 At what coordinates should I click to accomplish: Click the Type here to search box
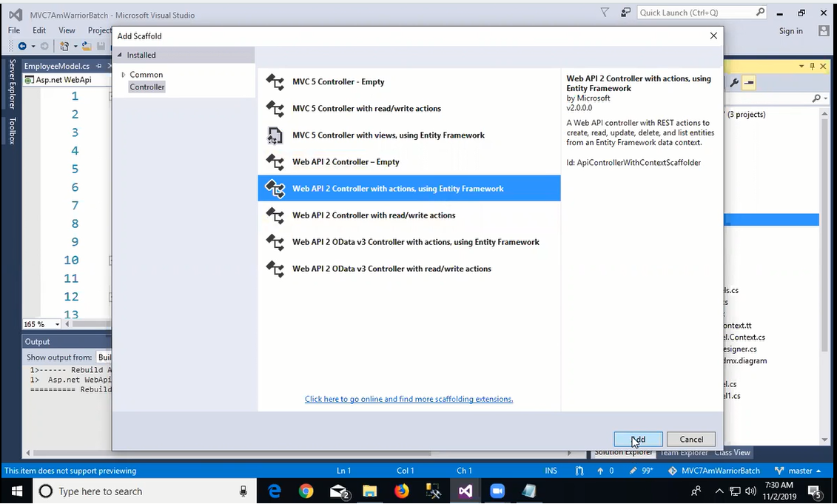145,491
